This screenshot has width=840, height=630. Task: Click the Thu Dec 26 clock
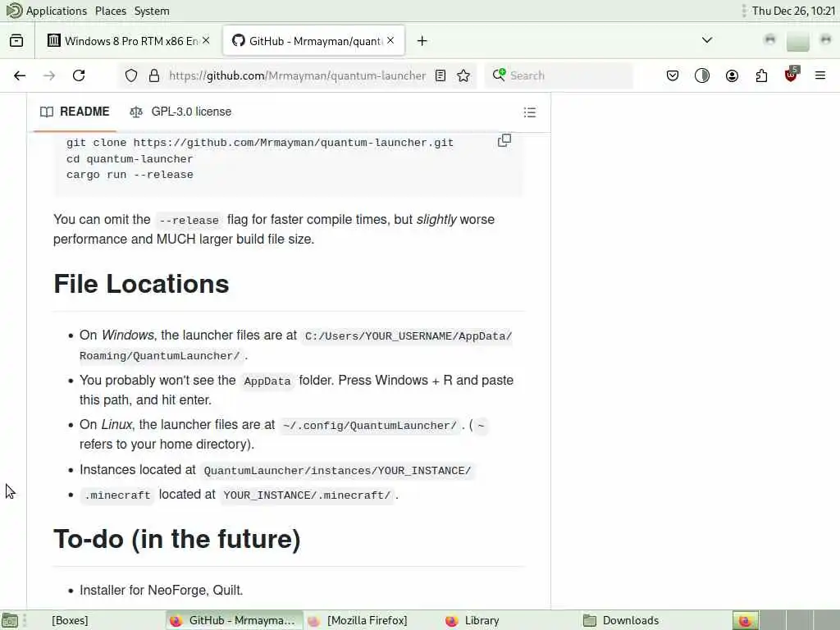point(793,11)
